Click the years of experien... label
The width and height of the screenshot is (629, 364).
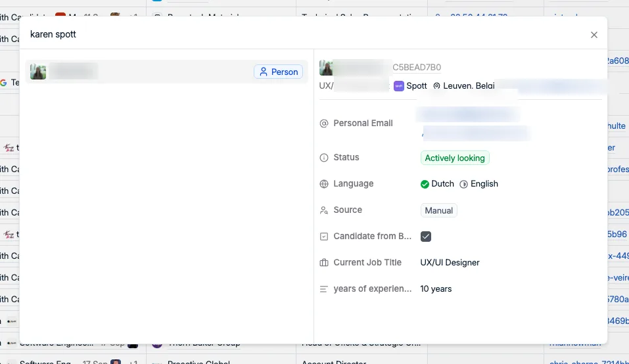click(372, 288)
